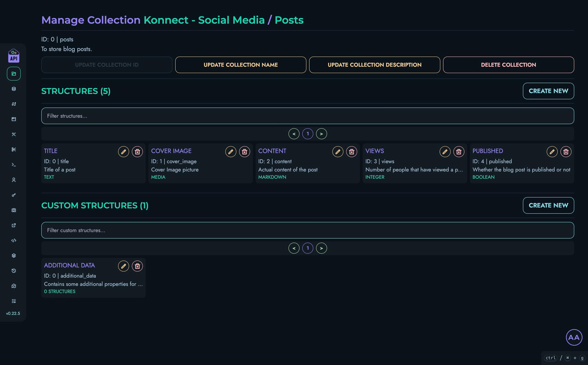Click the VIEWS structure name

click(x=375, y=151)
